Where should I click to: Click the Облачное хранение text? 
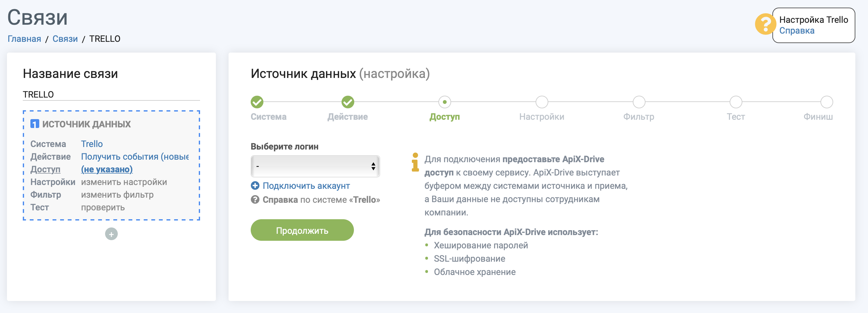(x=475, y=272)
